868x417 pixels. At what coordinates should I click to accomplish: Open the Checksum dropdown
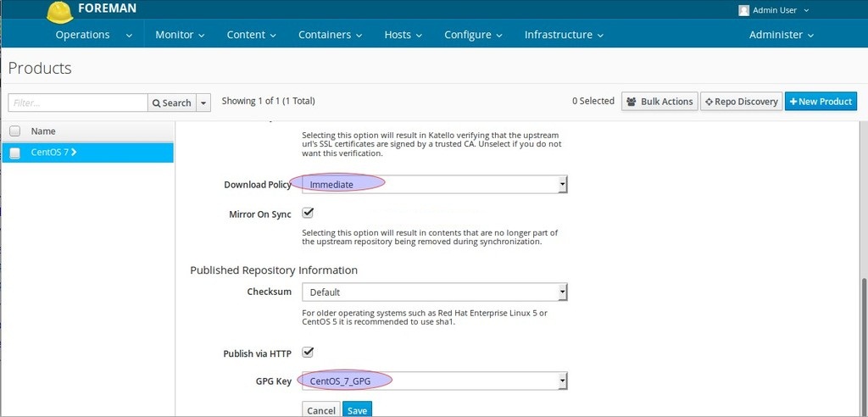tap(435, 292)
